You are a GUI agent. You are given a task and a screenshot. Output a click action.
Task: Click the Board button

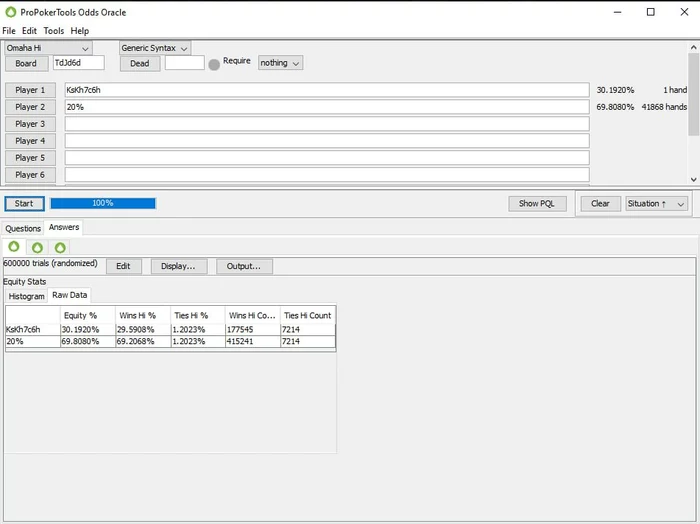(26, 63)
